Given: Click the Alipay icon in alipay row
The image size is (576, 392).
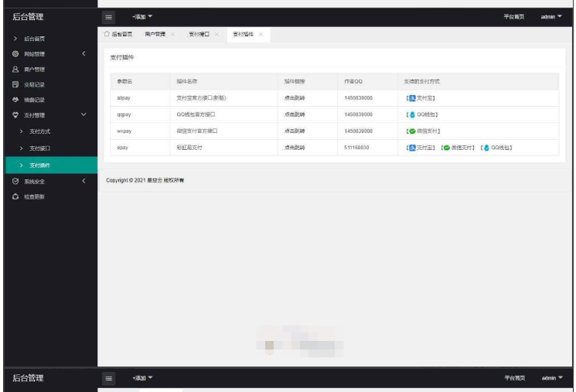Looking at the screenshot, I should click(412, 98).
